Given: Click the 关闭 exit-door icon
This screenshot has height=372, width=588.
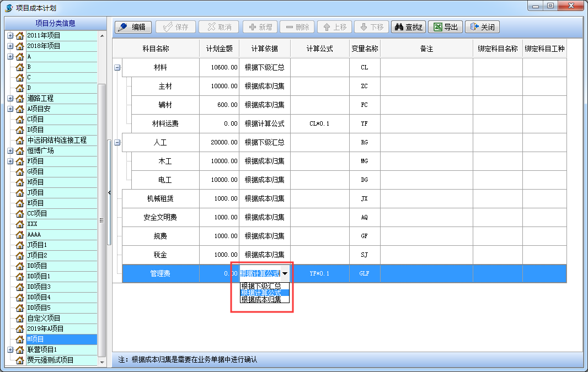Looking at the screenshot, I should [x=473, y=26].
